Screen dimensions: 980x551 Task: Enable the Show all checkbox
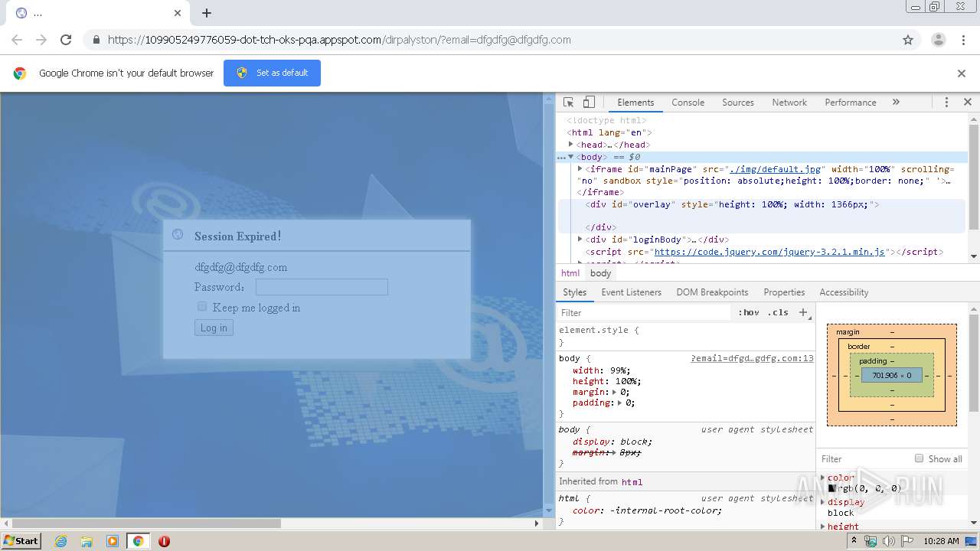919,458
